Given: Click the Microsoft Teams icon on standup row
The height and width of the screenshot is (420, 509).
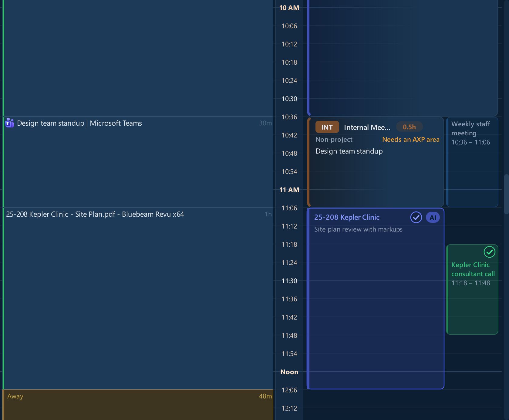Looking at the screenshot, I should point(9,123).
